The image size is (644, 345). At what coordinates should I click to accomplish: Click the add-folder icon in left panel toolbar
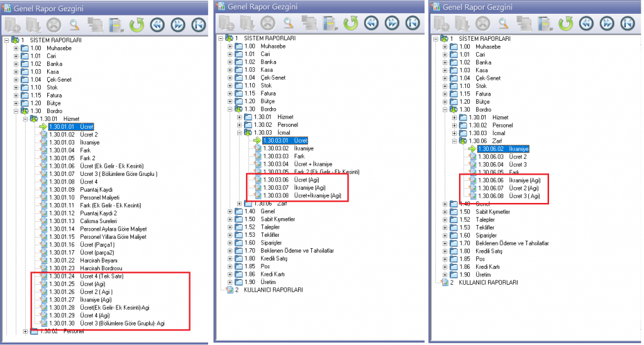pyautogui.click(x=12, y=25)
